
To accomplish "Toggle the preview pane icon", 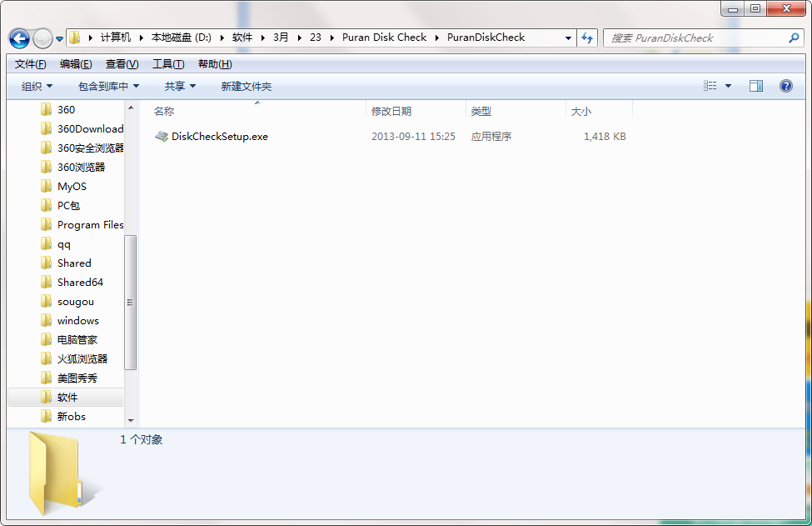I will (x=756, y=86).
